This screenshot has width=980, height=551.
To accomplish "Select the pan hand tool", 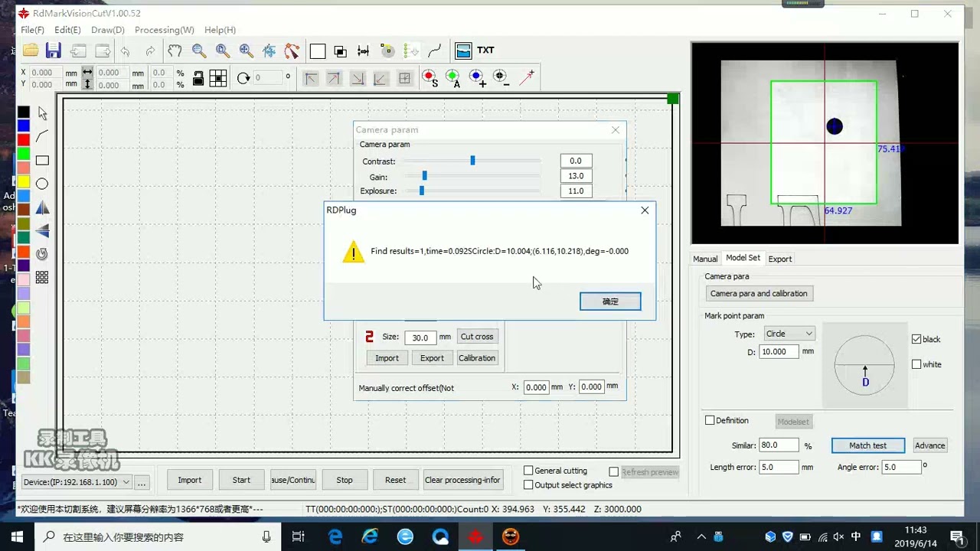I will tap(175, 51).
